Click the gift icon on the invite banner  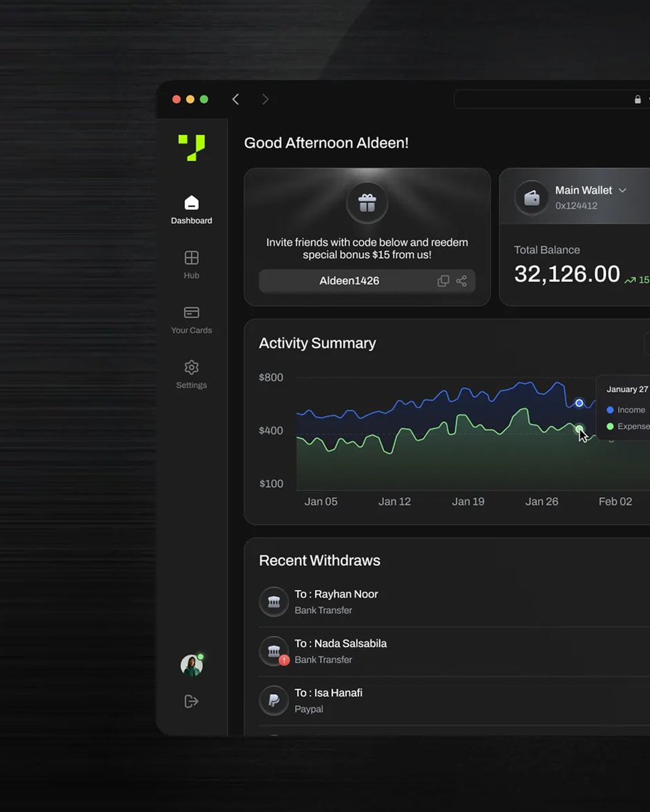(367, 202)
